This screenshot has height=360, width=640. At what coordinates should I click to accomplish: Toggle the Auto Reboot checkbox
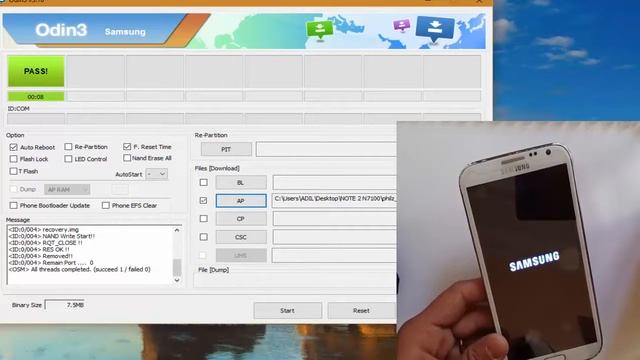click(13, 147)
